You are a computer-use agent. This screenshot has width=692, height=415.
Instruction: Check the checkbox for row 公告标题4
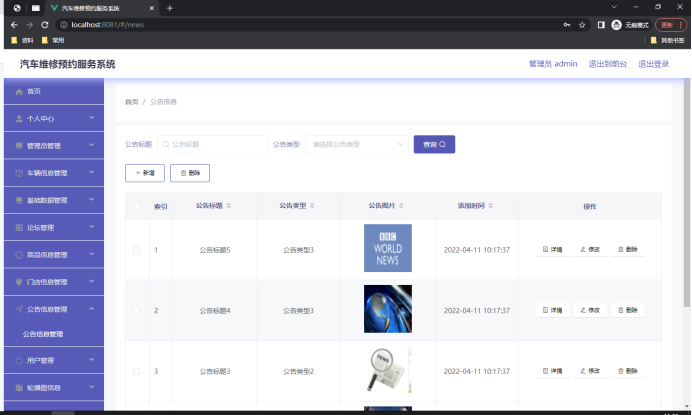click(136, 311)
